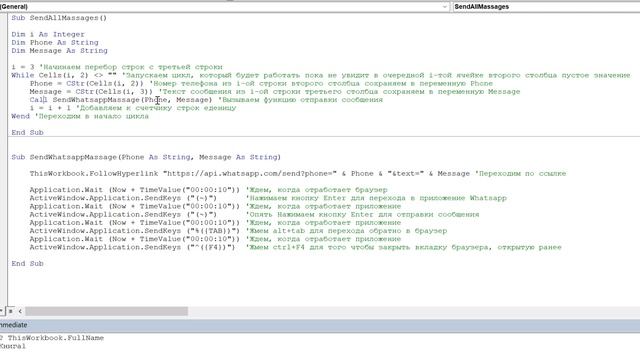
Task: Click comment 'Вызываем функцию отправки сообщения'
Action: point(300,100)
